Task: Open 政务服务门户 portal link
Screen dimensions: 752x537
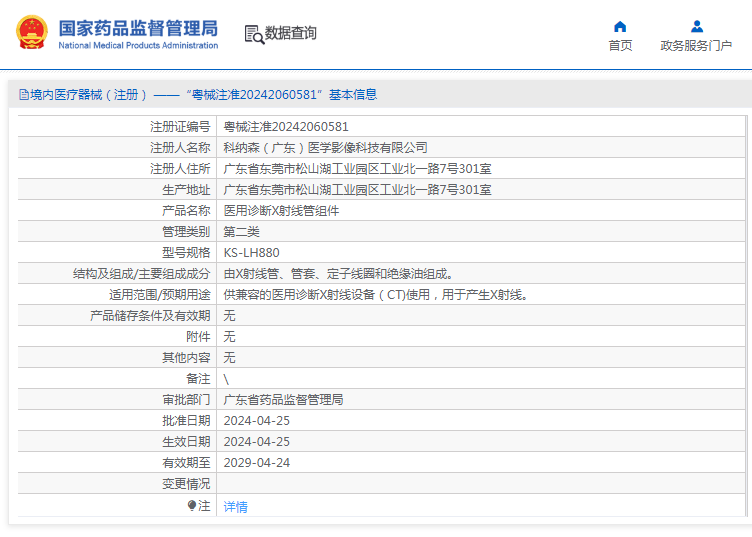Action: pyautogui.click(x=696, y=46)
